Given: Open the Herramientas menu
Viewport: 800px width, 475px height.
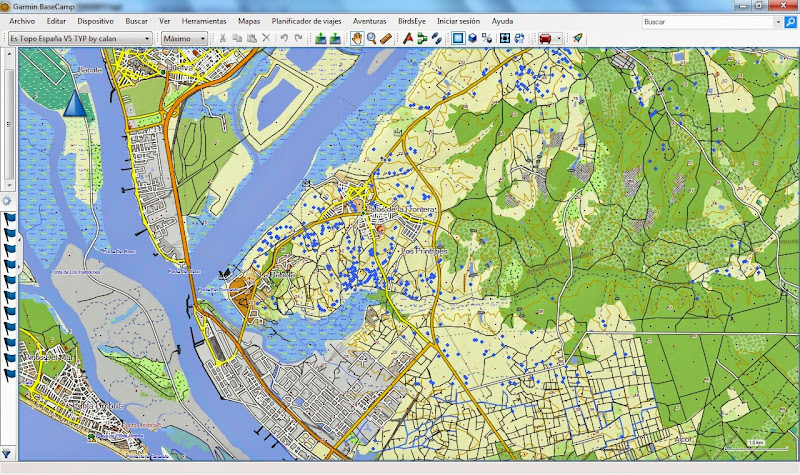Looking at the screenshot, I should 204,21.
